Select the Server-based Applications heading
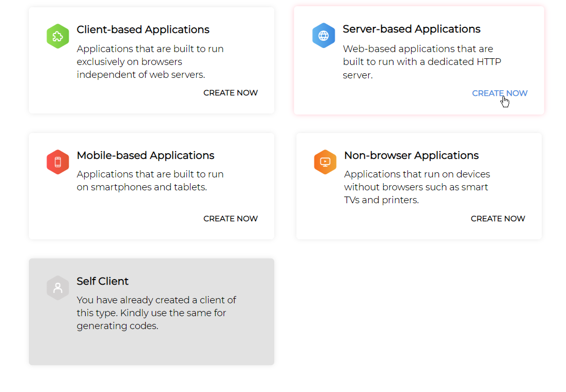 point(412,29)
